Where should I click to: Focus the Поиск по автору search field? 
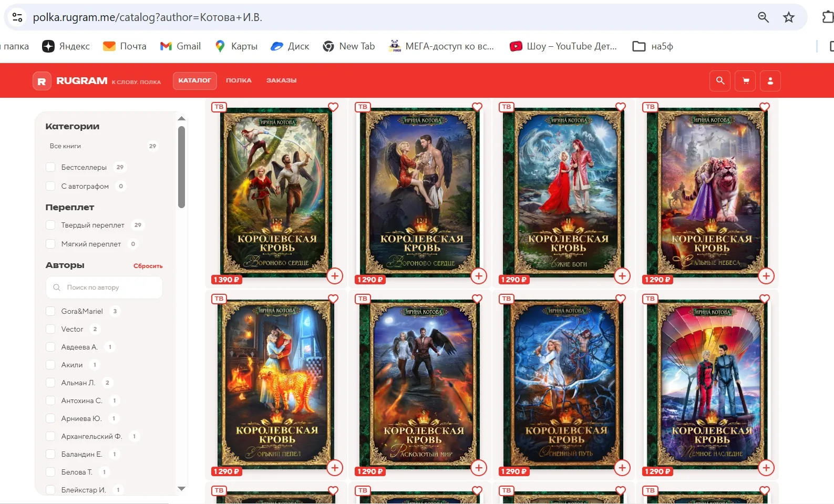pyautogui.click(x=104, y=287)
